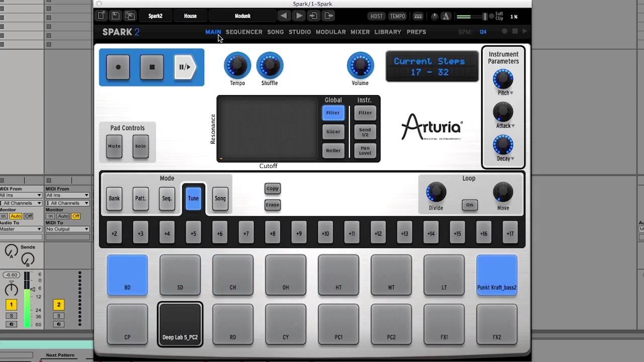Open the MIXER tab

(x=360, y=32)
